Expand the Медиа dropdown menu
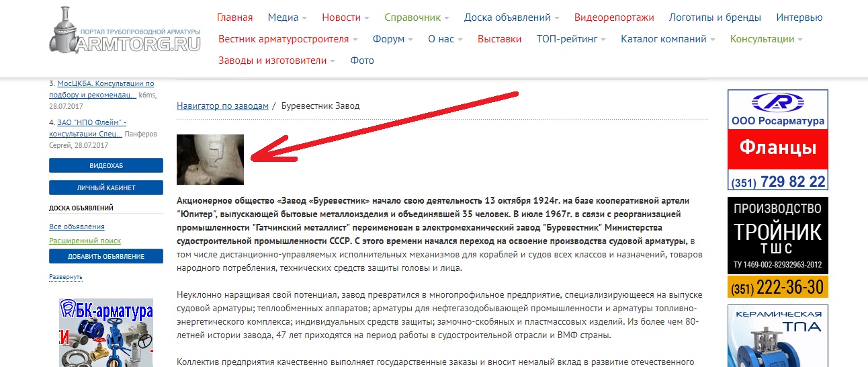Viewport: 868px width, 367px height. (287, 17)
